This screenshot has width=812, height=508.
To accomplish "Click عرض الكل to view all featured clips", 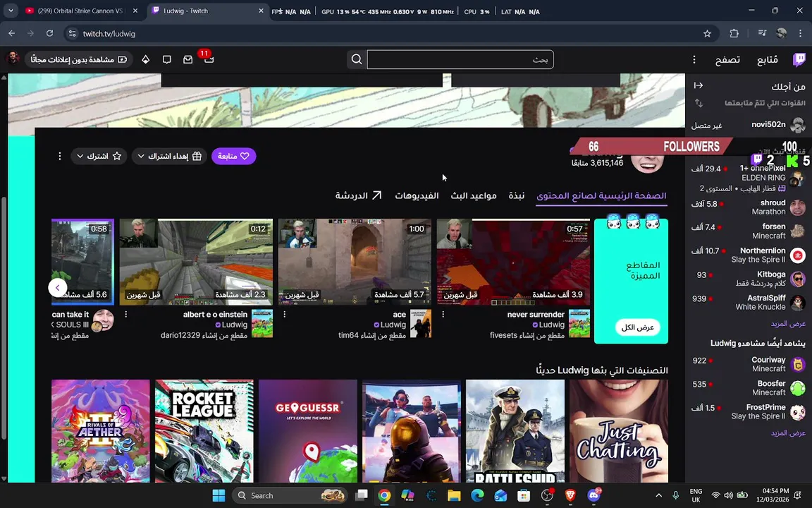I will (637, 327).
